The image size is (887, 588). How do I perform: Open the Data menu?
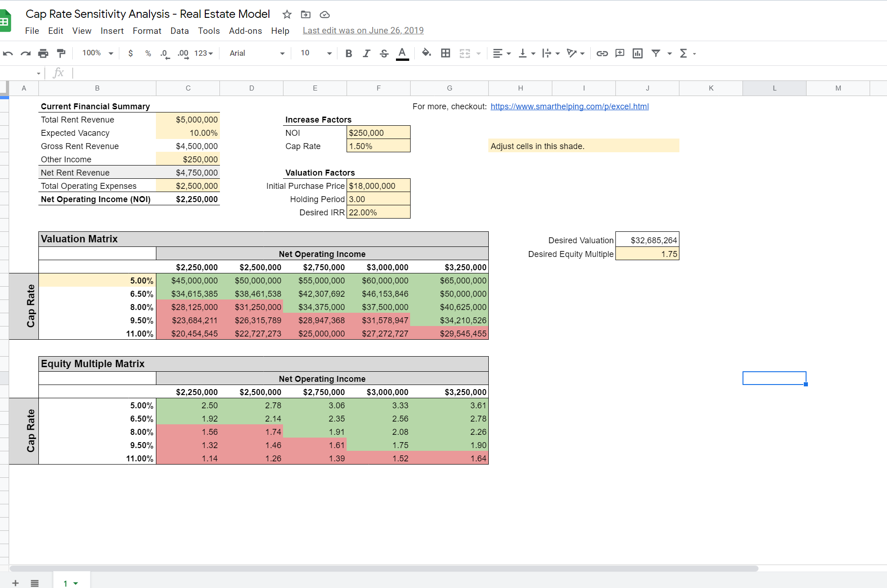(179, 31)
